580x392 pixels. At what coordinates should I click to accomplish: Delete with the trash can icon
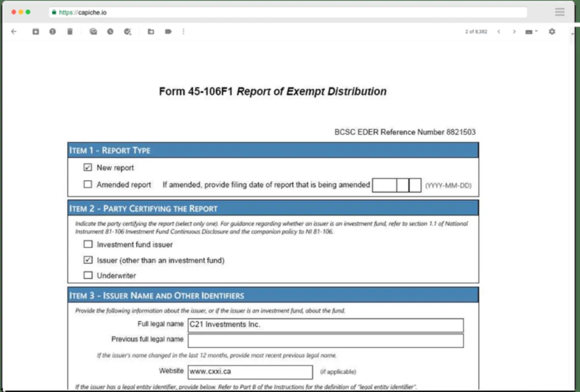(70, 31)
